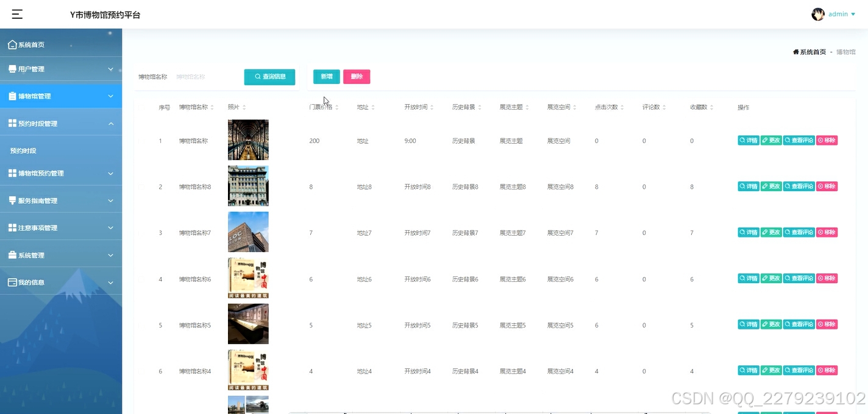The width and height of the screenshot is (868, 414).
Task: Select 系统管理 menu label
Action: [x=31, y=255]
